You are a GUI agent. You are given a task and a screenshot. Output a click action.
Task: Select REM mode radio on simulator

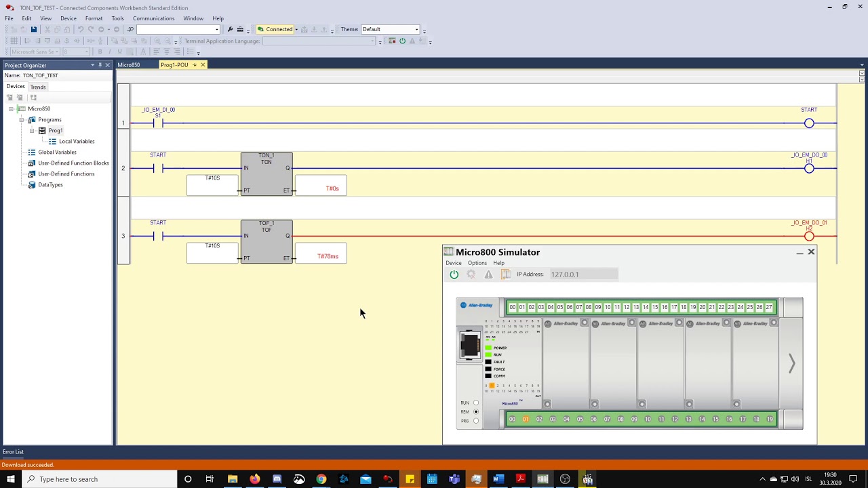(476, 411)
